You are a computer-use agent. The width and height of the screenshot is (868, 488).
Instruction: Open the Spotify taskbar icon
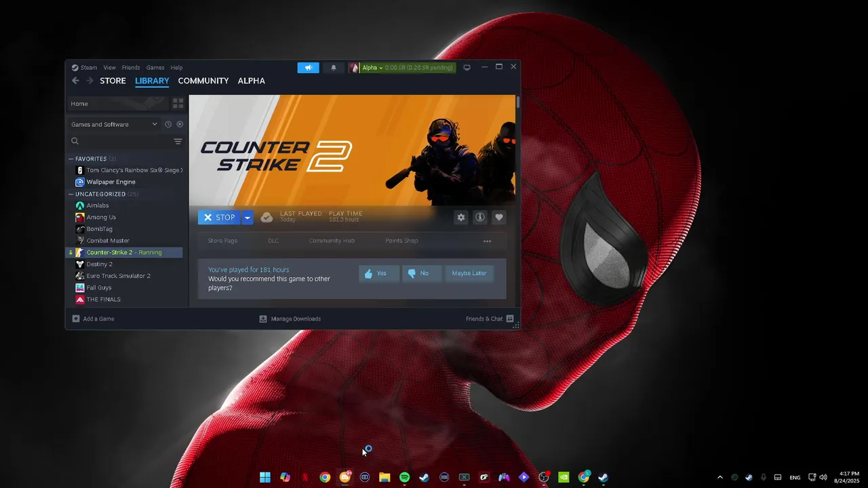[404, 477]
